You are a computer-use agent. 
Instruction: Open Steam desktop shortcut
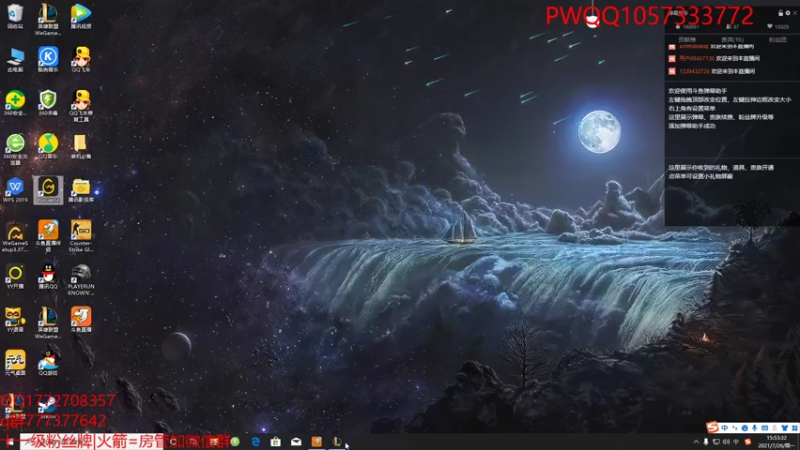tap(48, 407)
